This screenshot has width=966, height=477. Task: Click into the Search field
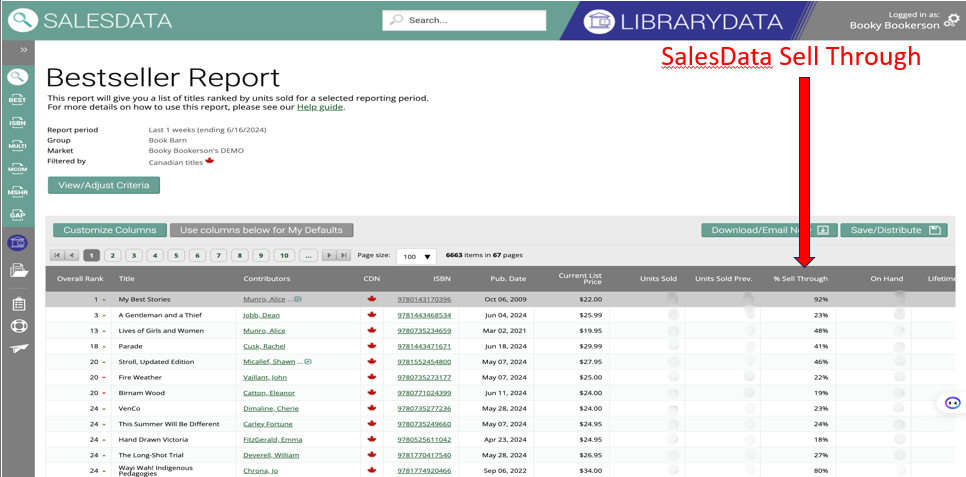(464, 20)
